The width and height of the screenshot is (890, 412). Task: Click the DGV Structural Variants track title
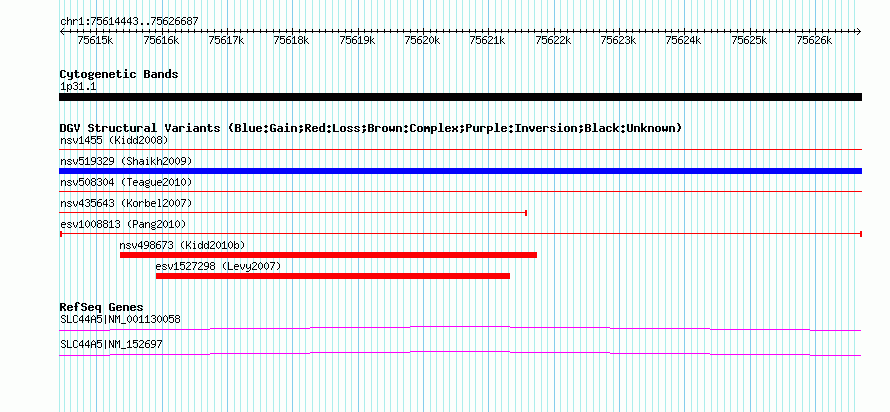coord(371,128)
